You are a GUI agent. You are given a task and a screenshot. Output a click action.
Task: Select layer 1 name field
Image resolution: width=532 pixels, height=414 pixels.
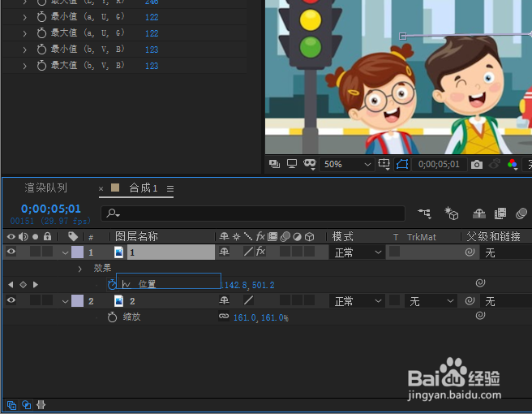coord(171,252)
